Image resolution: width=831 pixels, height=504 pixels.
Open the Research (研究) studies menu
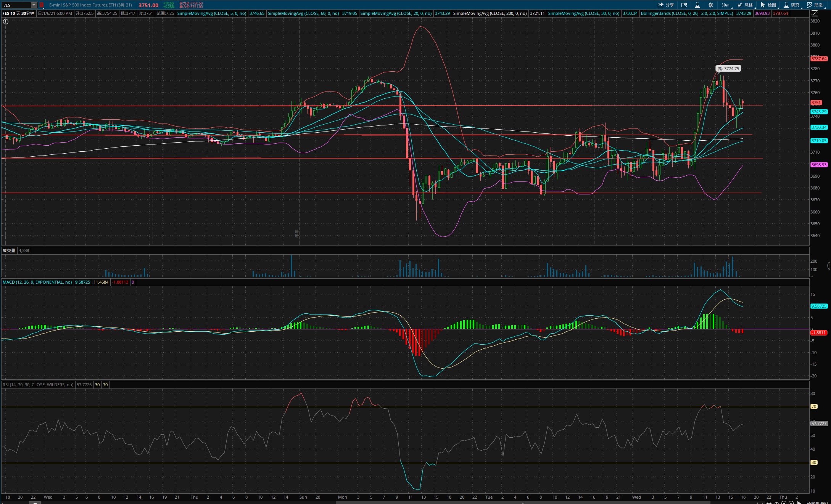pyautogui.click(x=792, y=5)
